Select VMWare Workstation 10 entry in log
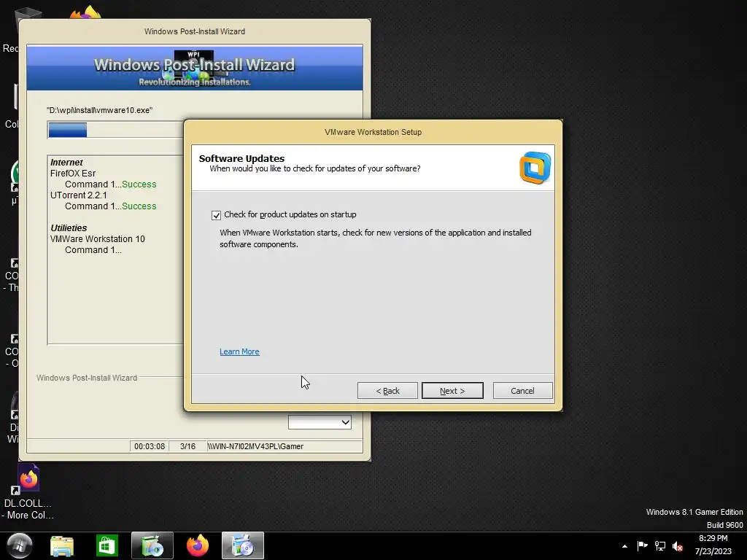The height and width of the screenshot is (560, 747). (98, 239)
